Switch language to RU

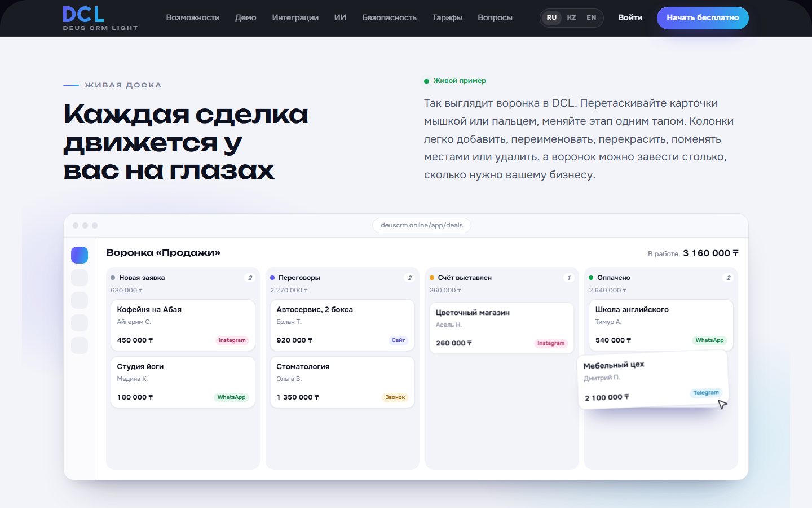[x=551, y=17]
